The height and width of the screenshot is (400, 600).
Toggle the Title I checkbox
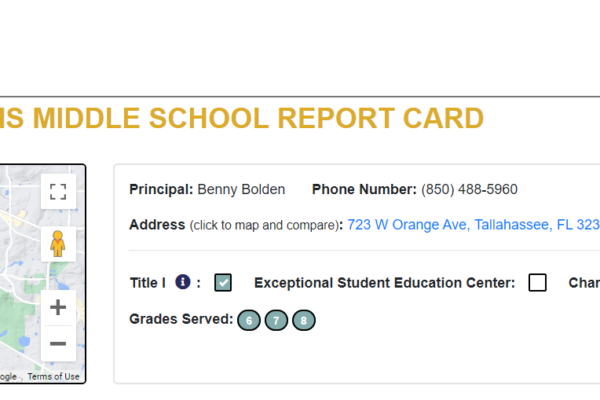(223, 283)
